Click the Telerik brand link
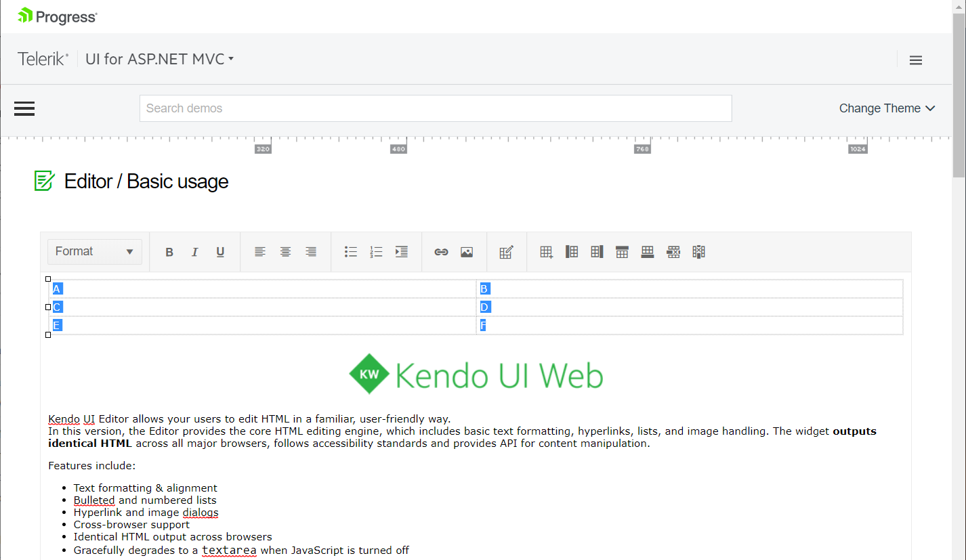 coord(43,59)
